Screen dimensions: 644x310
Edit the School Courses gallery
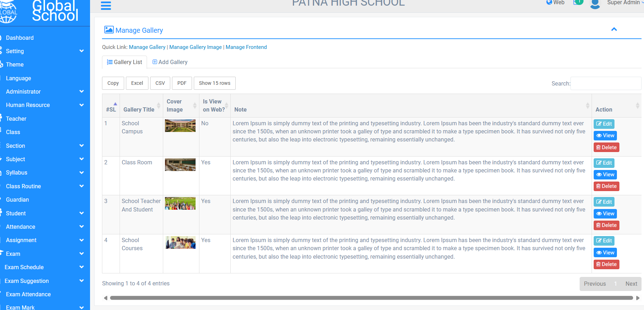pyautogui.click(x=604, y=241)
